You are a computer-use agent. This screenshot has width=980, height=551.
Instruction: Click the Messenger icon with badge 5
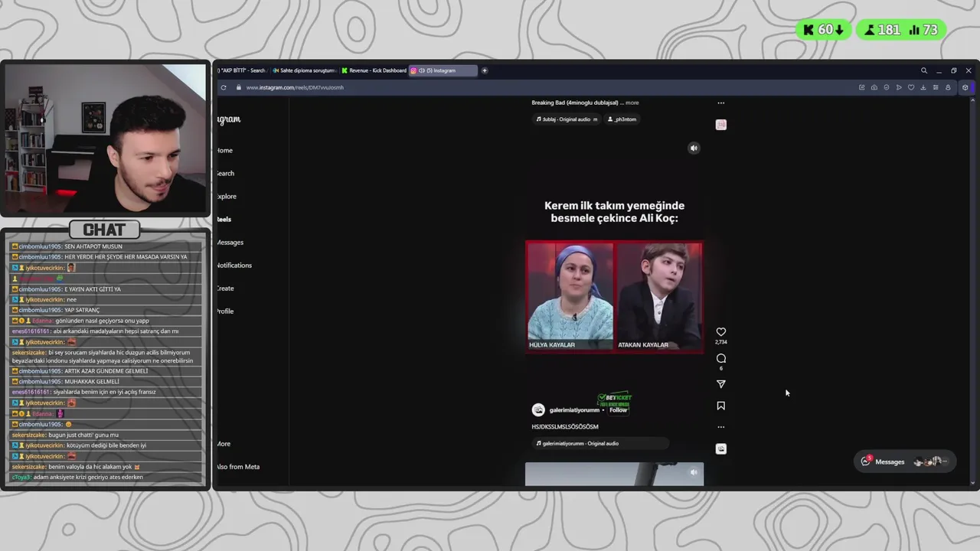(866, 461)
